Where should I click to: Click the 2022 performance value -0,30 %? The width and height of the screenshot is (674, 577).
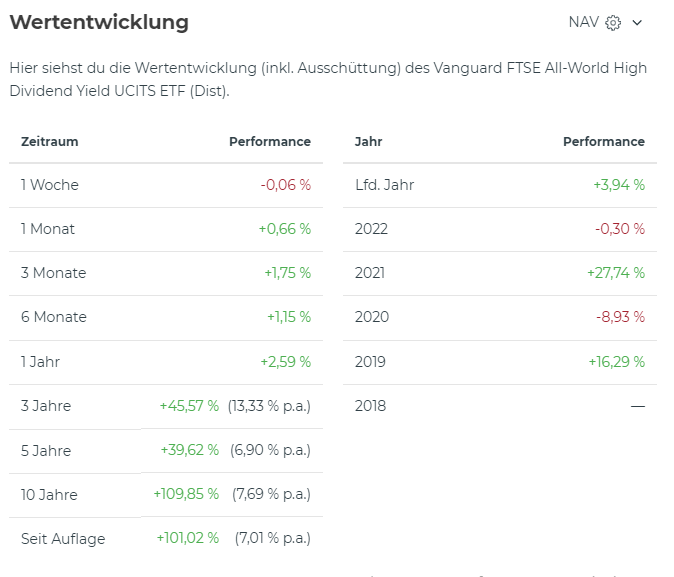coord(620,229)
